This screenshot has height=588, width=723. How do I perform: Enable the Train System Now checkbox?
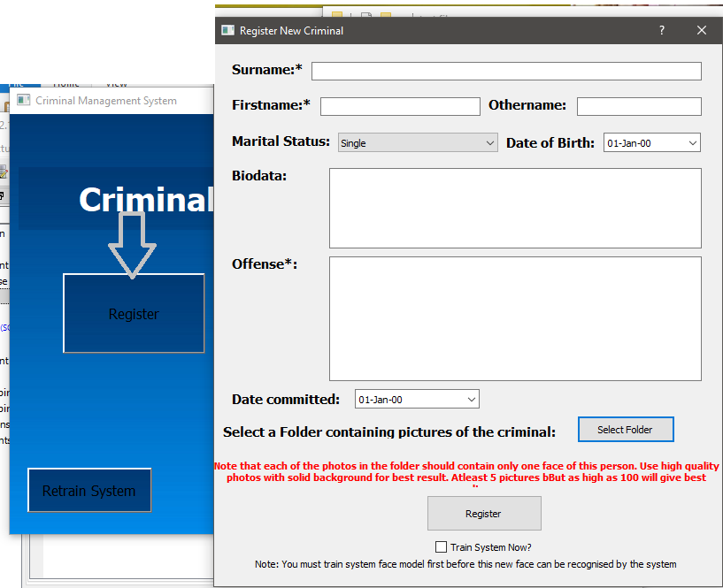click(x=442, y=547)
